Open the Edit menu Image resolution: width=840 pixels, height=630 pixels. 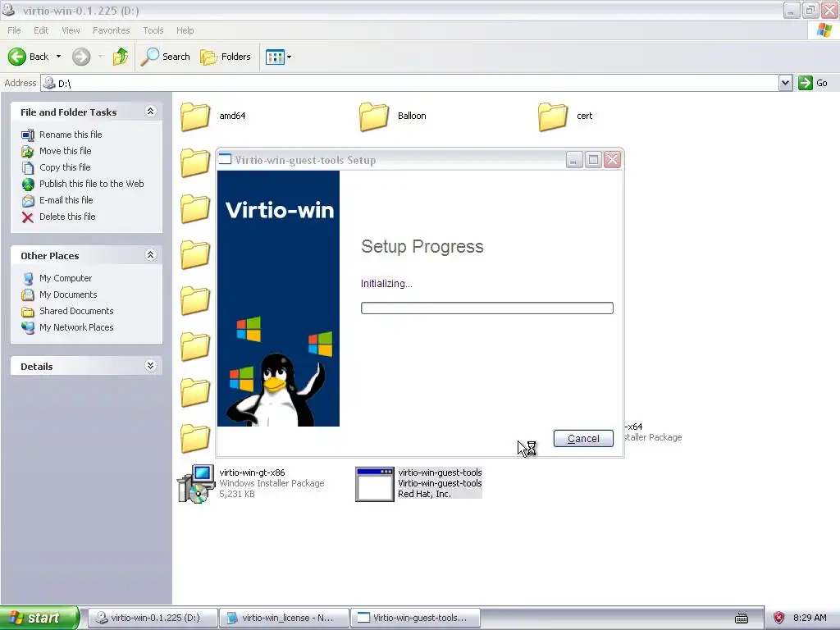[41, 30]
